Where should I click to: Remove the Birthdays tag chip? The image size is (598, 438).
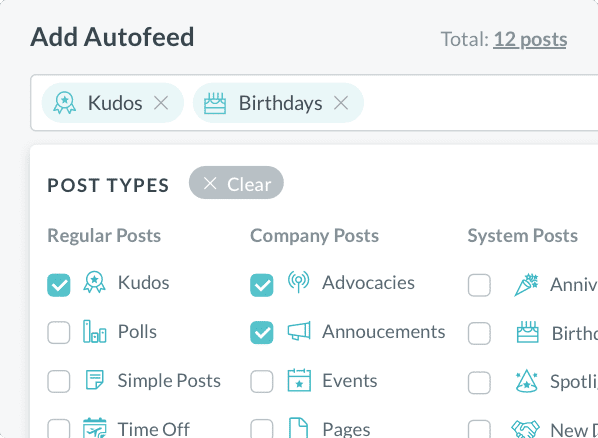click(341, 103)
